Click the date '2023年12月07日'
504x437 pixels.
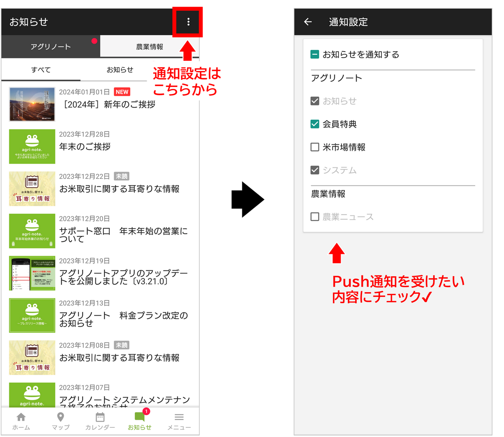(x=84, y=387)
